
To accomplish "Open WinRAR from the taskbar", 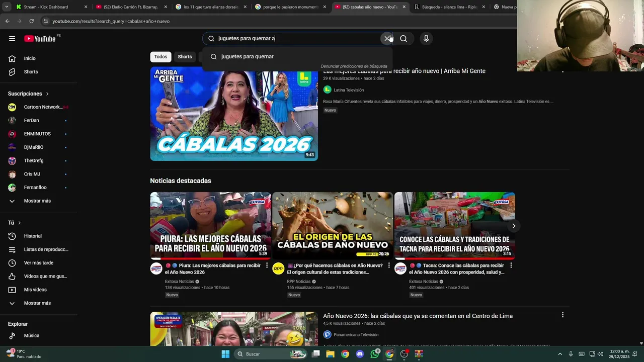I will click(419, 354).
